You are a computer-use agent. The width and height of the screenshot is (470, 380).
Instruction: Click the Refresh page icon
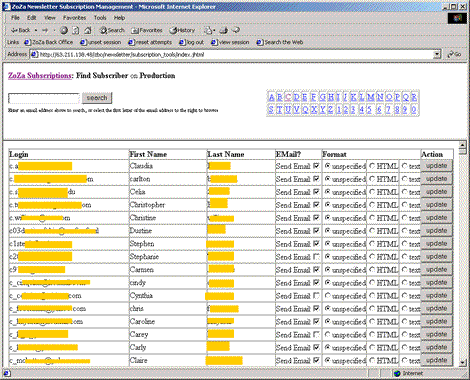(76, 30)
